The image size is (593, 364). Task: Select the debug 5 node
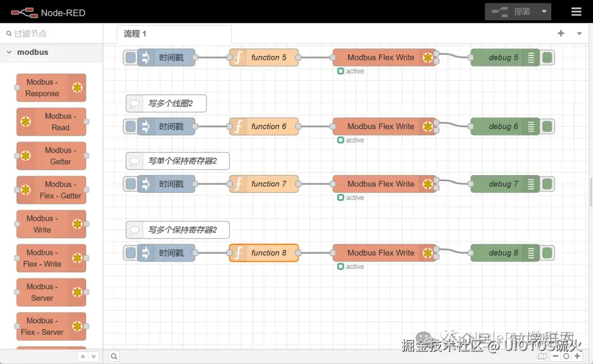[505, 58]
